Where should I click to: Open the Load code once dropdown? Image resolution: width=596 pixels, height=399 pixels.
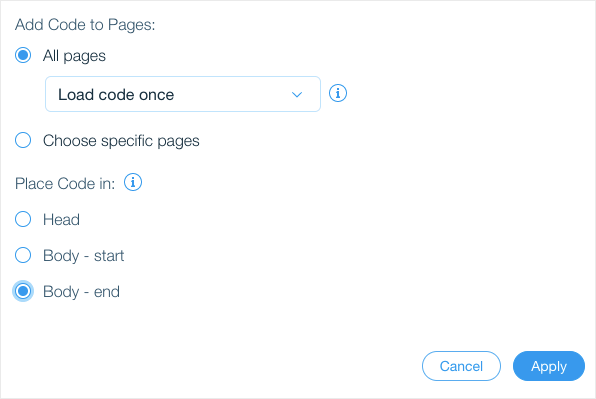183,94
